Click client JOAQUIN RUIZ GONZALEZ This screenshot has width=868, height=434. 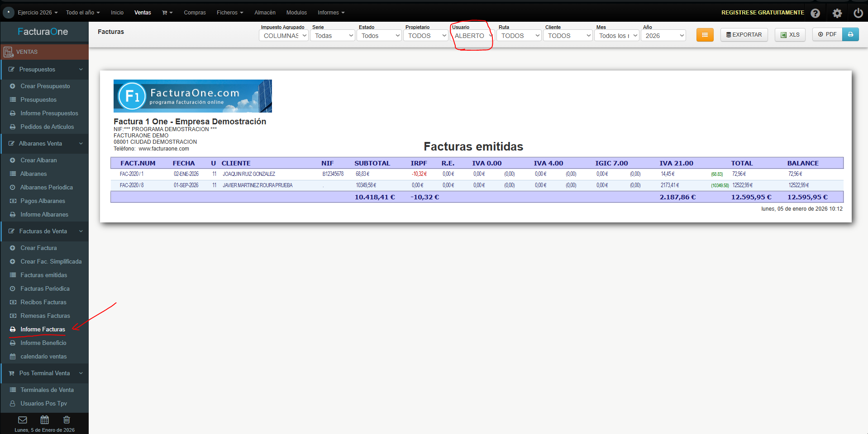pyautogui.click(x=249, y=174)
